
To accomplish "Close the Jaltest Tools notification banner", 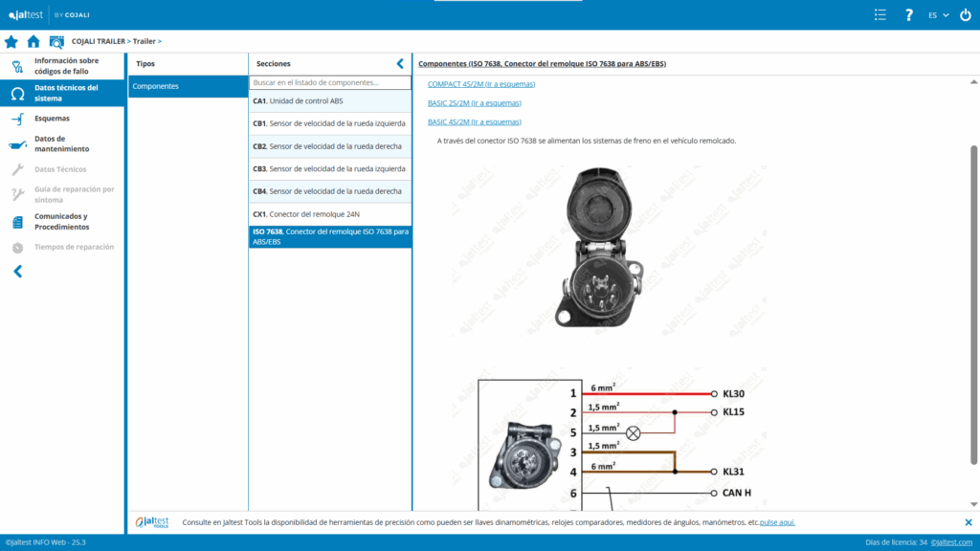I will 968,522.
